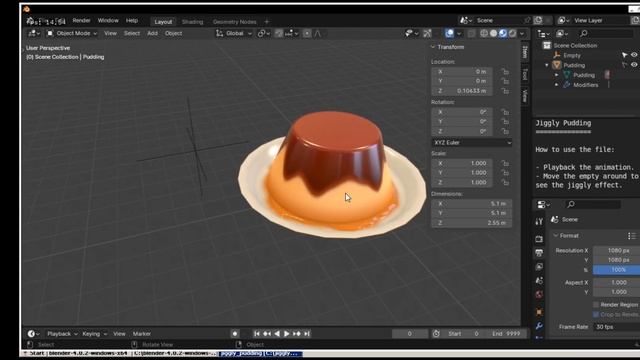Hide the Empty object with its eye icon
The width and height of the screenshot is (640, 360).
[634, 55]
